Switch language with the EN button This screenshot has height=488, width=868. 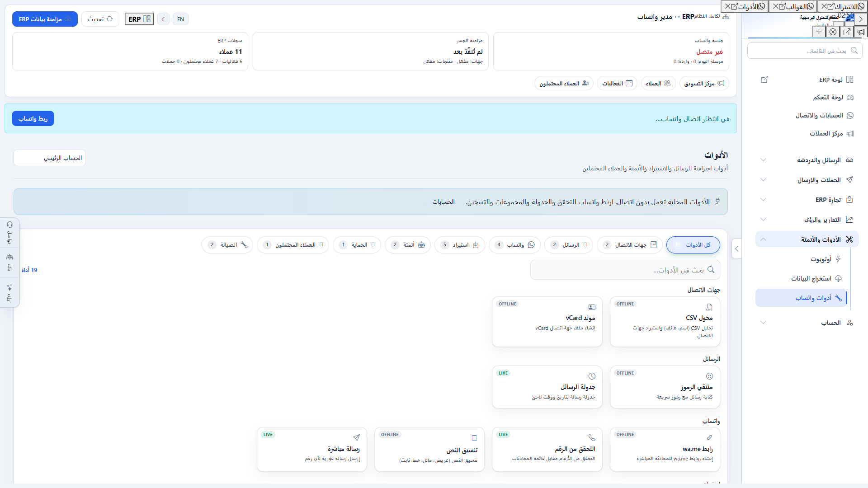[180, 19]
